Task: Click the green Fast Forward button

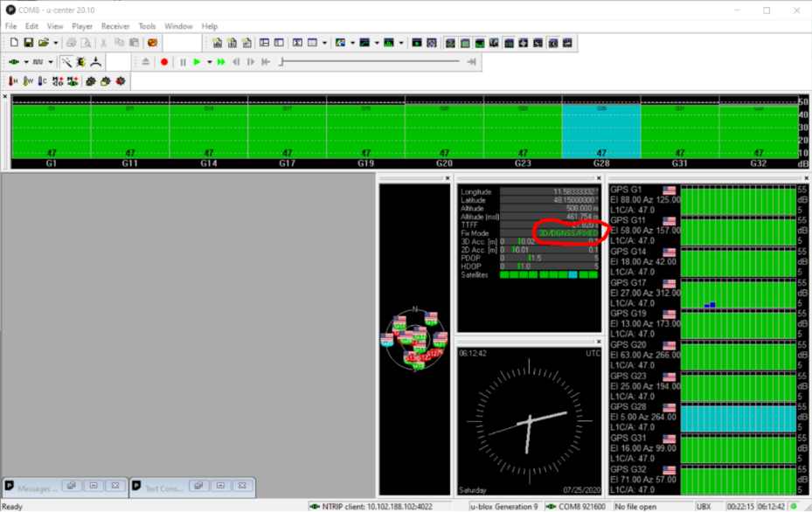Action: [221, 62]
